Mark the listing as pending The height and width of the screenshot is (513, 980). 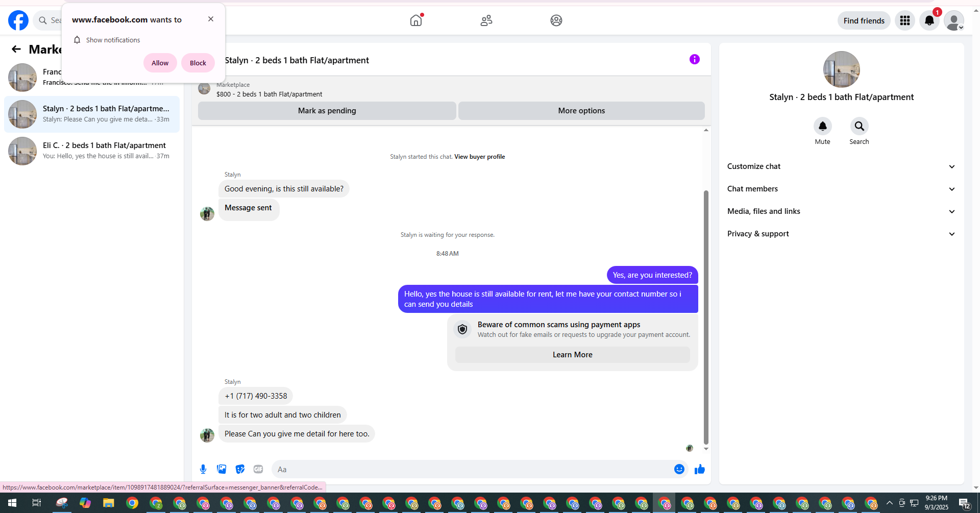pos(327,111)
